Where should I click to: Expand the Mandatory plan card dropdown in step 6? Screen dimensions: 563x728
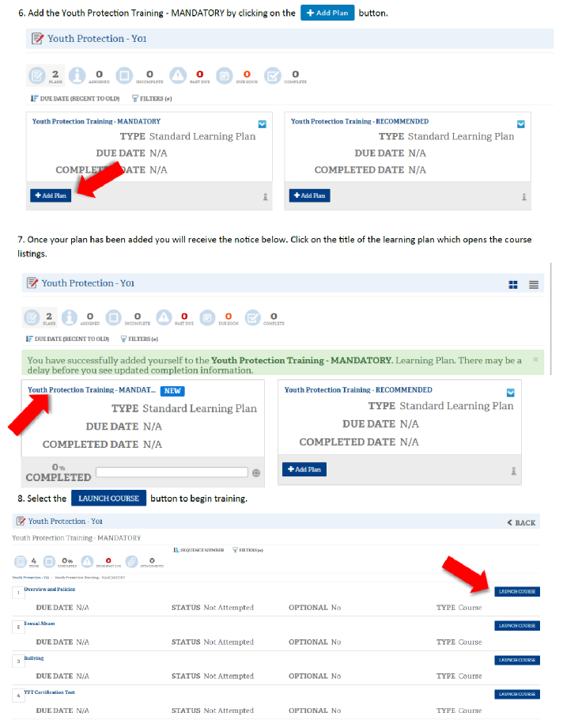[x=262, y=123]
